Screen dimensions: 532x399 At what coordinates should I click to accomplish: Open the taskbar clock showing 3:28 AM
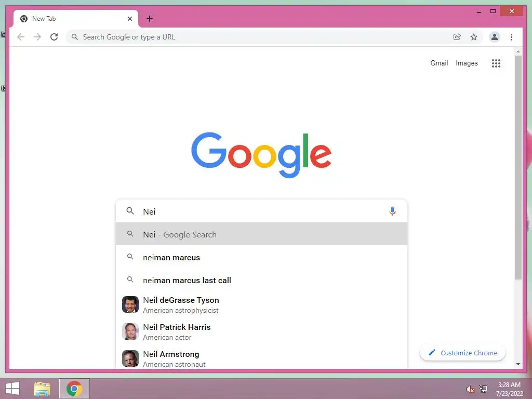[509, 389]
